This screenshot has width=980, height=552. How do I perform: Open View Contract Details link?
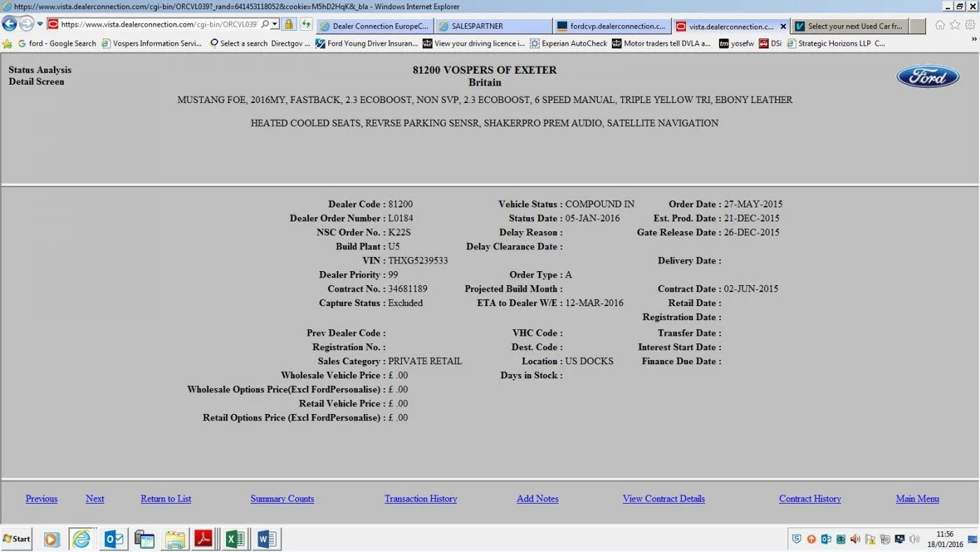pos(664,499)
